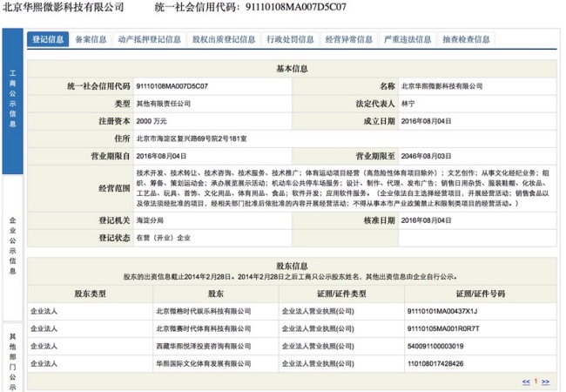Click shareholder disclosure note about 2014年2月28日
The image size is (566, 392).
tap(291, 277)
